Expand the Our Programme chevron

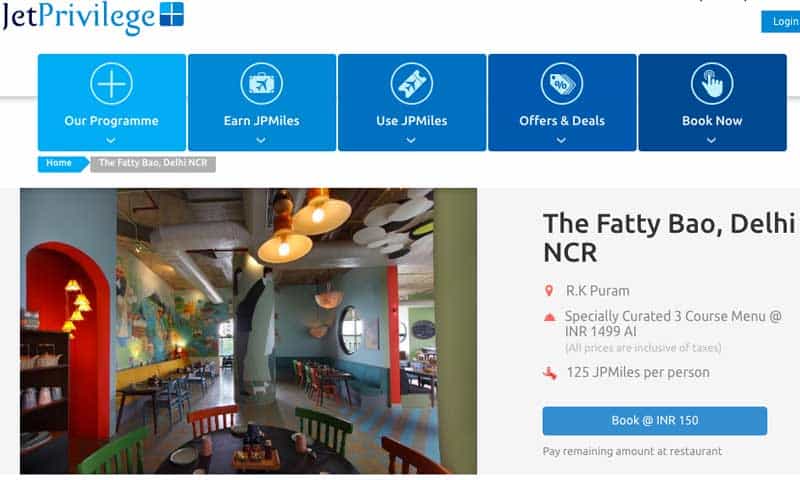111,140
